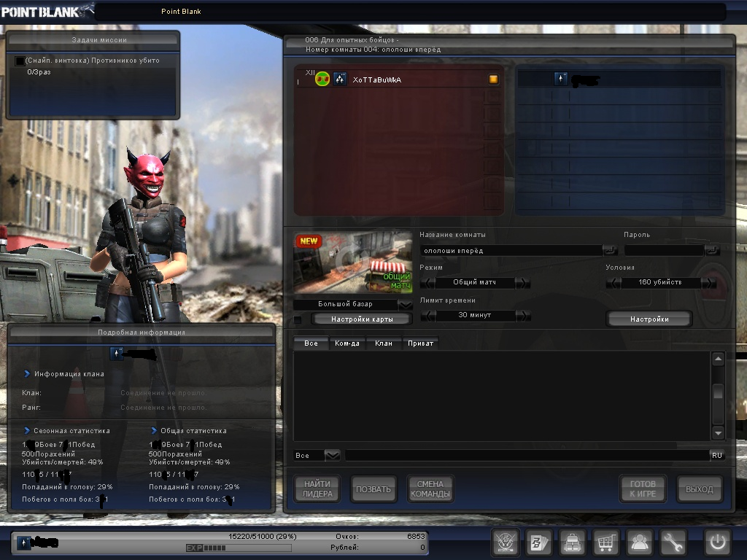This screenshot has width=747, height=560.
Task: Open the PB mission cards icon
Action: tap(539, 542)
